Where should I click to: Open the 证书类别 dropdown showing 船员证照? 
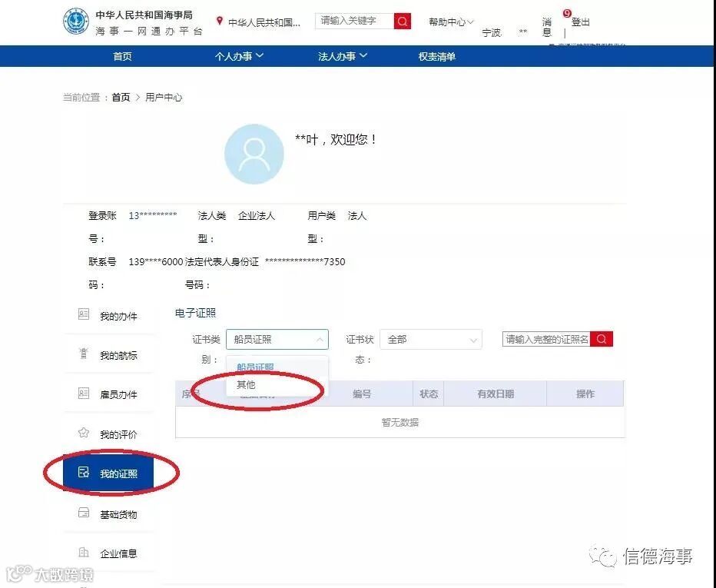[277, 340]
